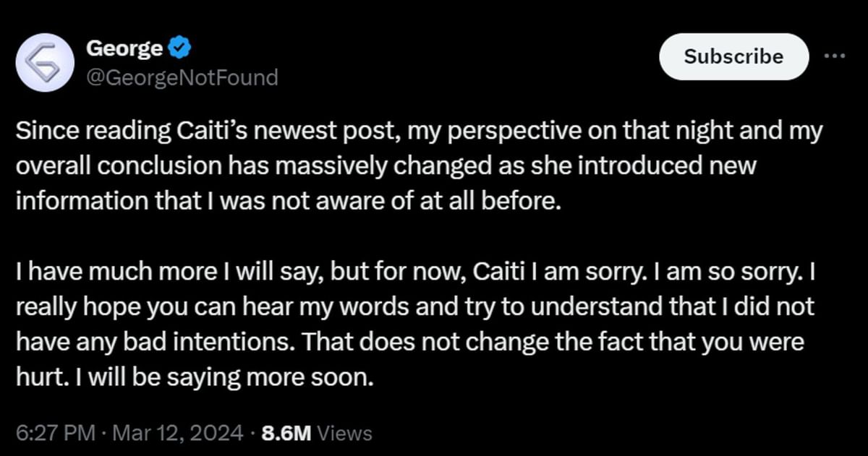Click the ellipsis icon in the top corner
Screen dimensions: 868x456
tap(836, 55)
